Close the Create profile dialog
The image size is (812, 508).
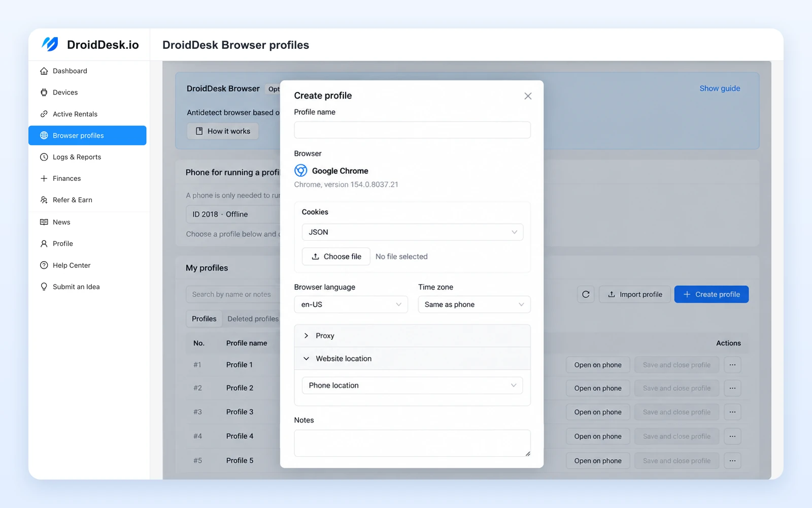click(x=528, y=96)
